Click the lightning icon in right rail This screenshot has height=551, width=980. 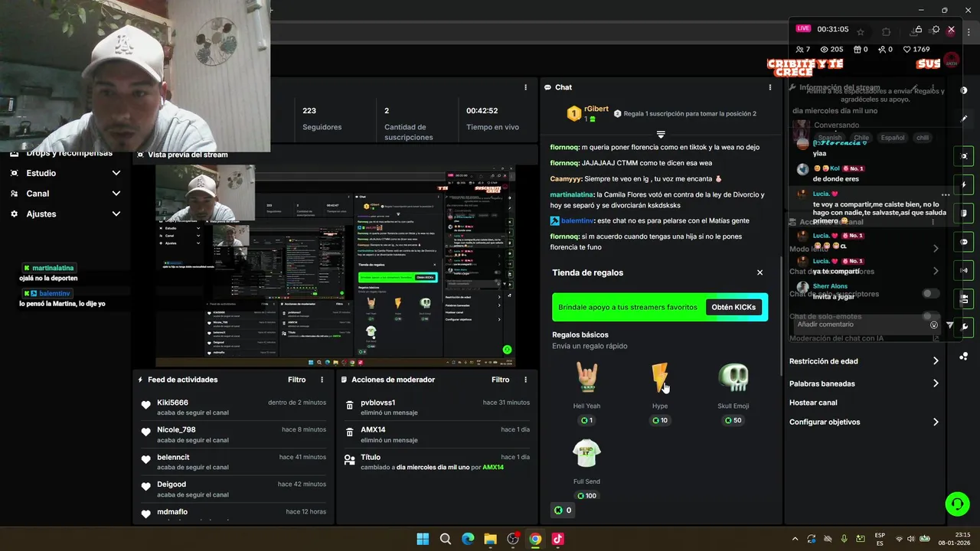[x=964, y=184]
